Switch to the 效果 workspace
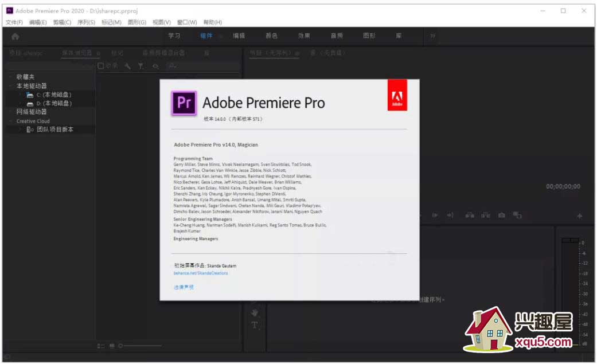 [x=304, y=36]
